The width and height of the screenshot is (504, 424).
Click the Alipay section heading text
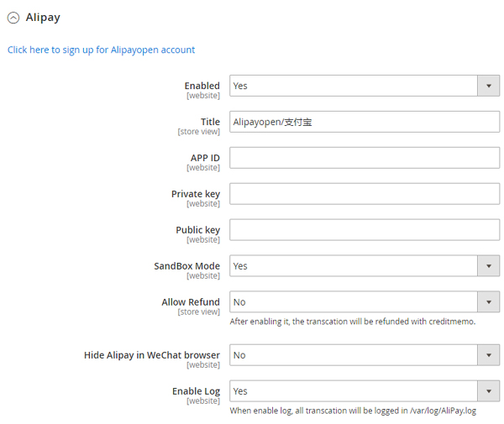click(43, 18)
